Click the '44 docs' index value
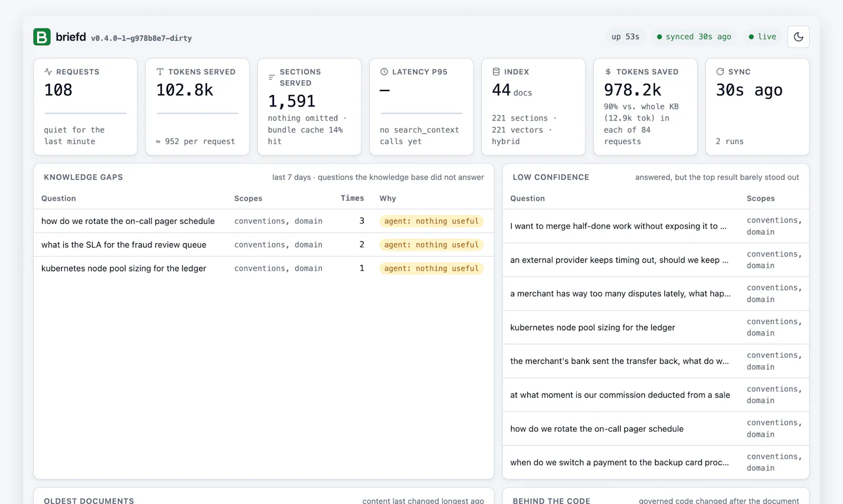This screenshot has width=843, height=504. tap(512, 91)
